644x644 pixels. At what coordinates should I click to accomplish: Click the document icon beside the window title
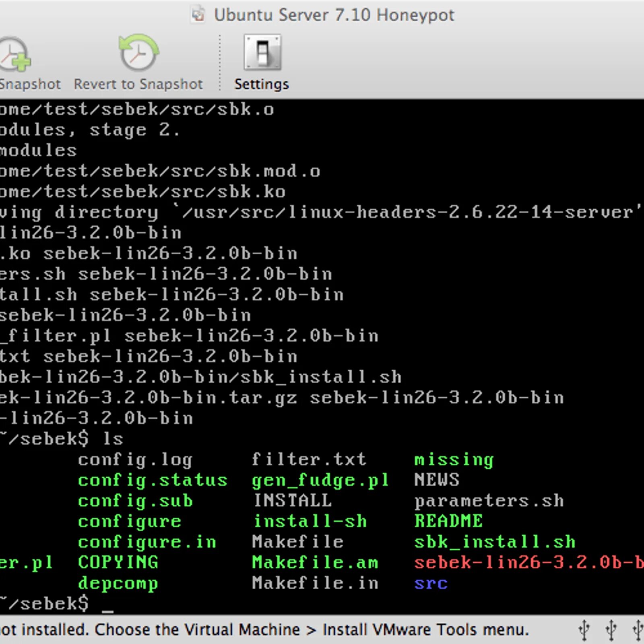198,15
